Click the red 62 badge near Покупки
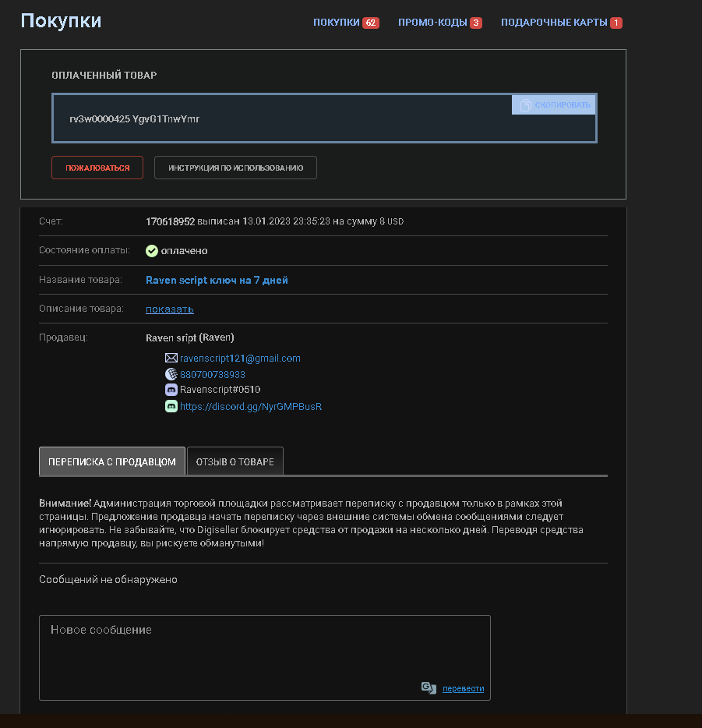Screen dimensions: 702x728 (x=371, y=23)
